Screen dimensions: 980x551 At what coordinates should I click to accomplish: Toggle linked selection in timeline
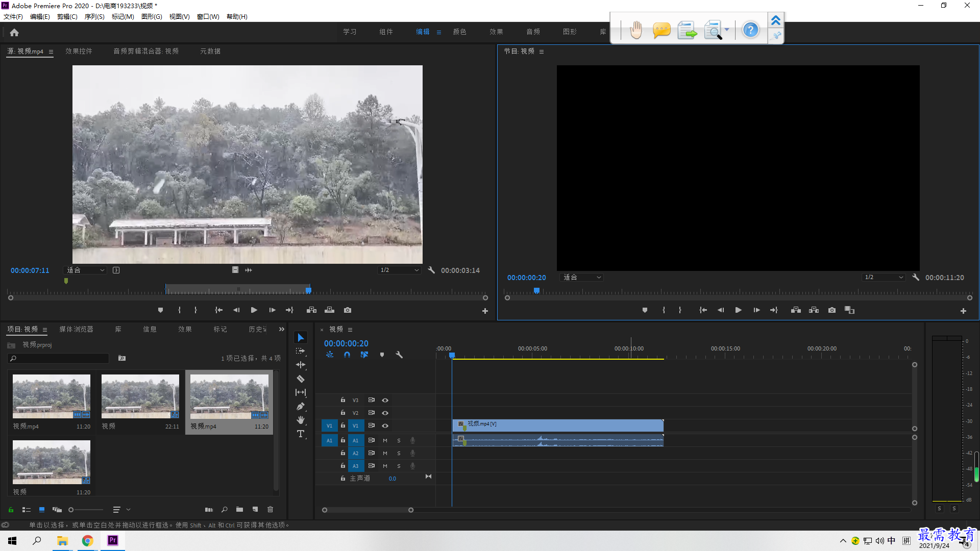364,355
